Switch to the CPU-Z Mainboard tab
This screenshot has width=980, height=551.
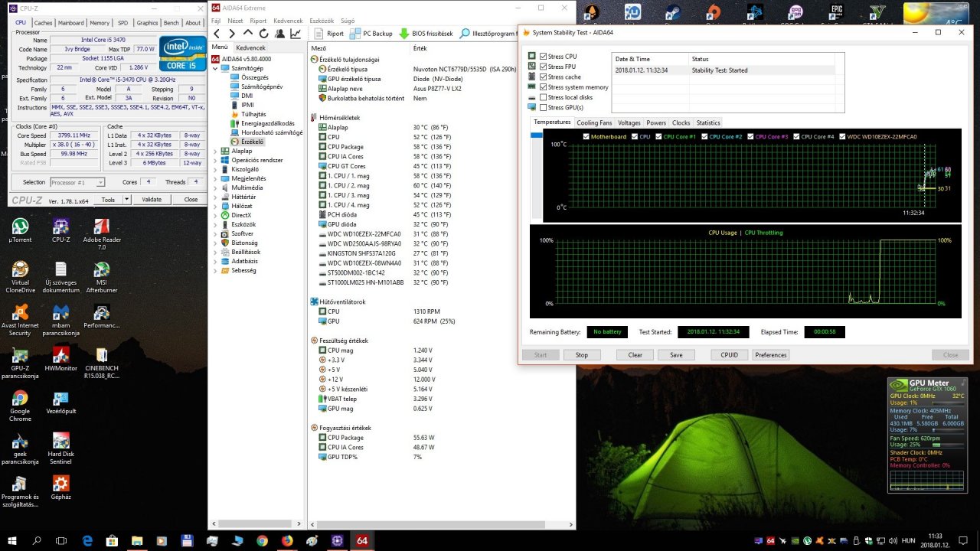coord(71,23)
